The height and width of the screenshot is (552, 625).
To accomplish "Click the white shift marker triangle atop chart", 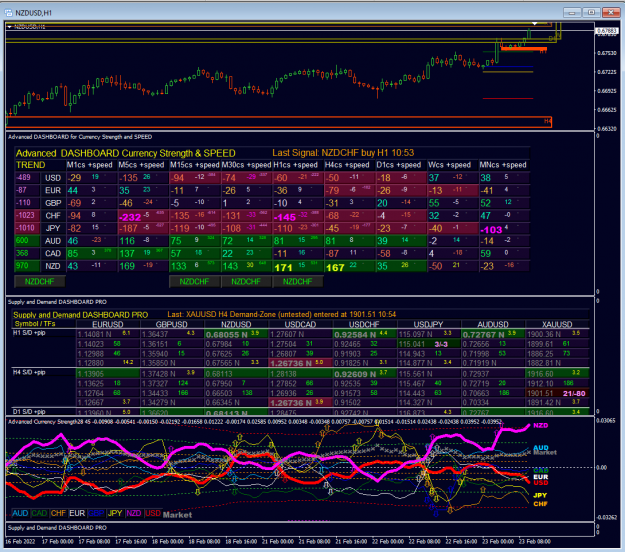I will coord(535,24).
